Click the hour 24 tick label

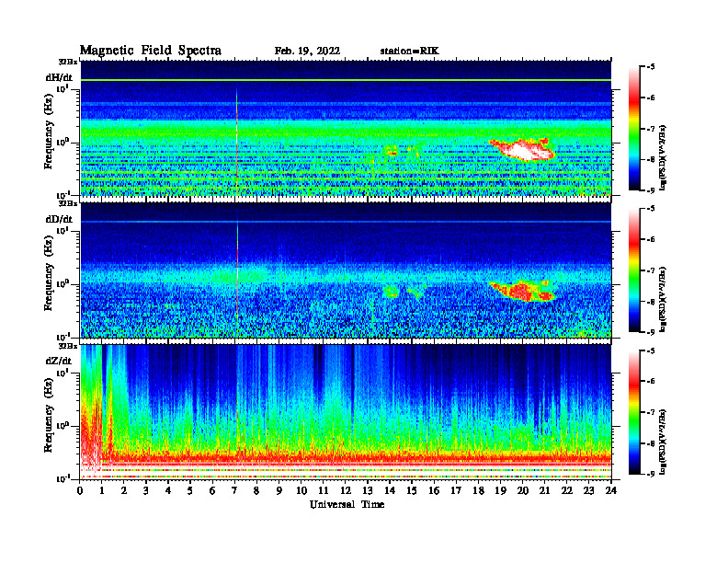(610, 491)
